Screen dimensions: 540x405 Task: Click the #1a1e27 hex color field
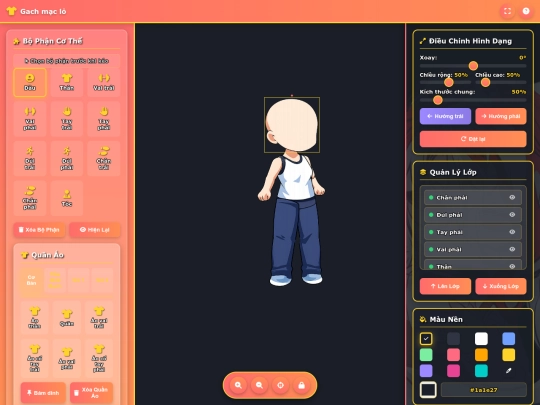pyautogui.click(x=484, y=390)
